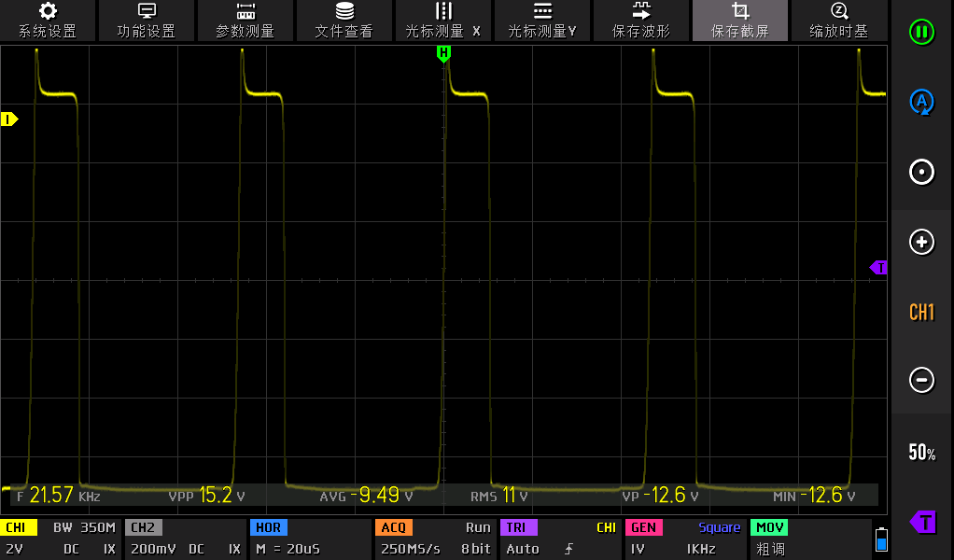Select the orange CH1 channel label
Screen dimensions: 954x560
921,312
